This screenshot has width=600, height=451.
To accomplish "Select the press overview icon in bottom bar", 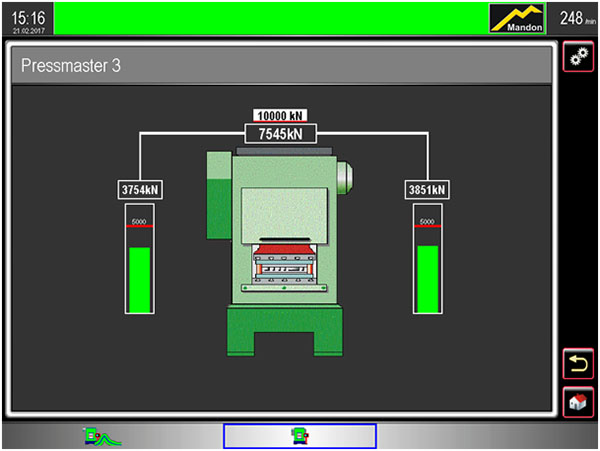I will point(298,435).
